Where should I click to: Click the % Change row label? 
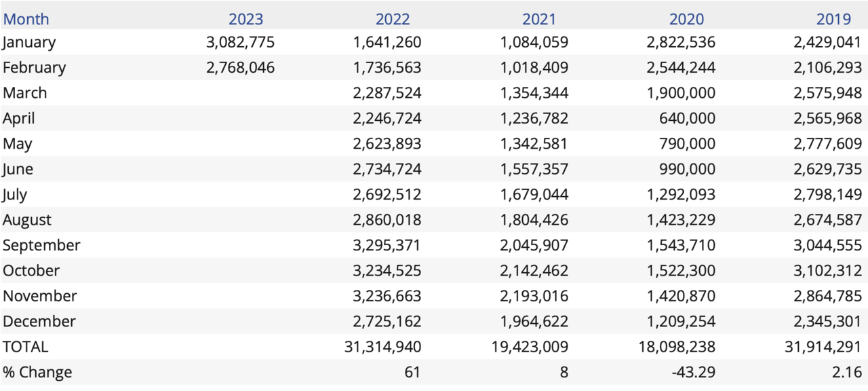coord(37,372)
